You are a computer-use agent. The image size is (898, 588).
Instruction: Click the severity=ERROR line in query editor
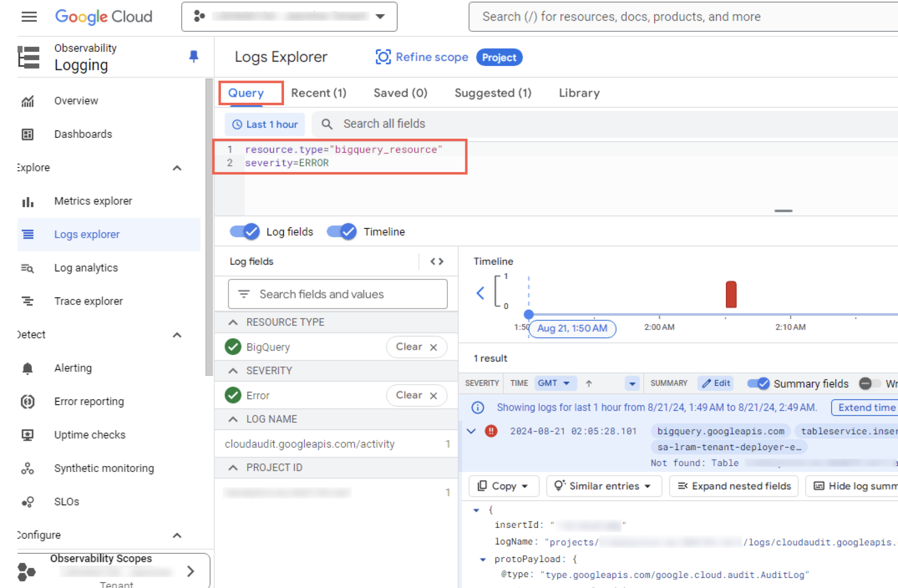[287, 163]
